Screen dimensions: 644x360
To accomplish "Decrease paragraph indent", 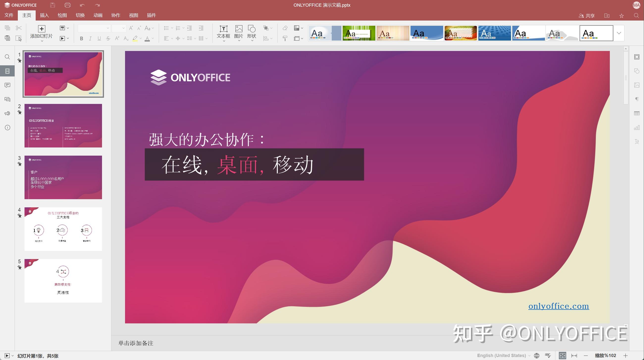I will [189, 28].
